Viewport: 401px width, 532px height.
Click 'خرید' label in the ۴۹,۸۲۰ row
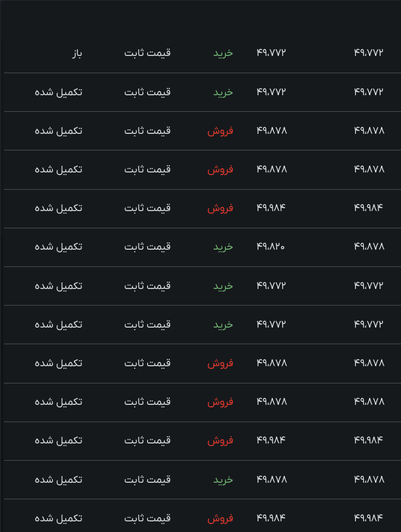pyautogui.click(x=223, y=246)
